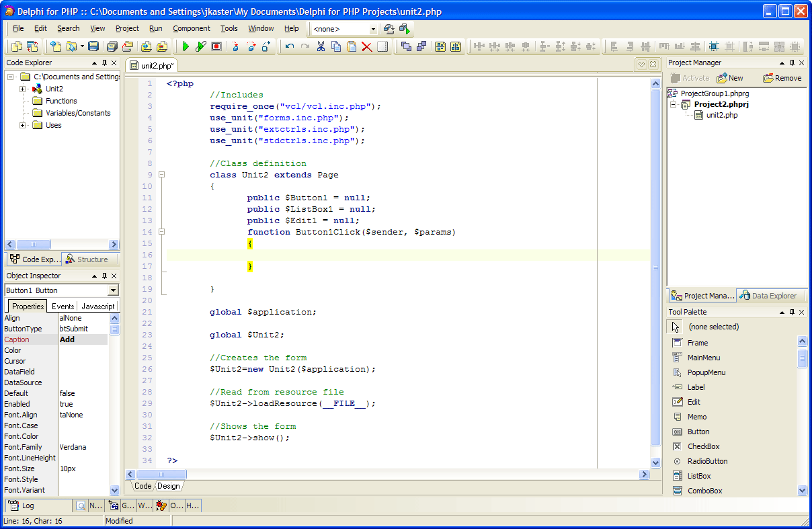
Task: Click the Caption property value field
Action: point(83,339)
